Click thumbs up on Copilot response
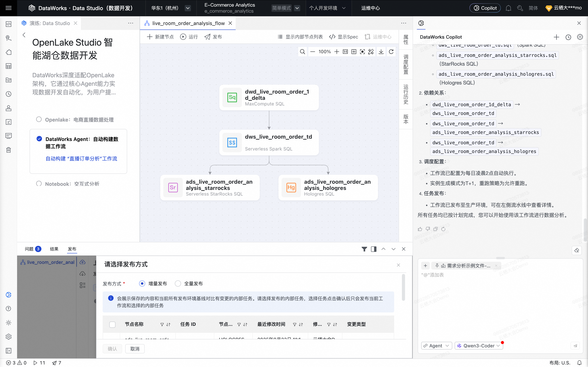588x367 pixels. (x=420, y=229)
